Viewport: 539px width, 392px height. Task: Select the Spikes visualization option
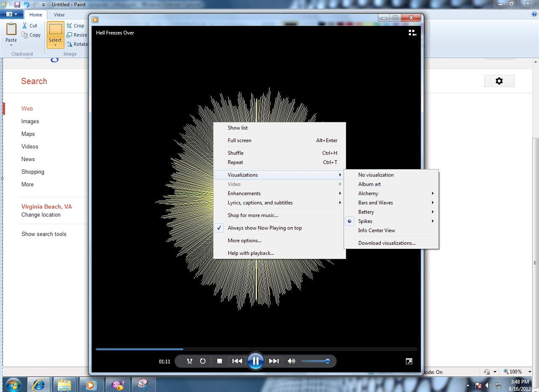point(365,221)
